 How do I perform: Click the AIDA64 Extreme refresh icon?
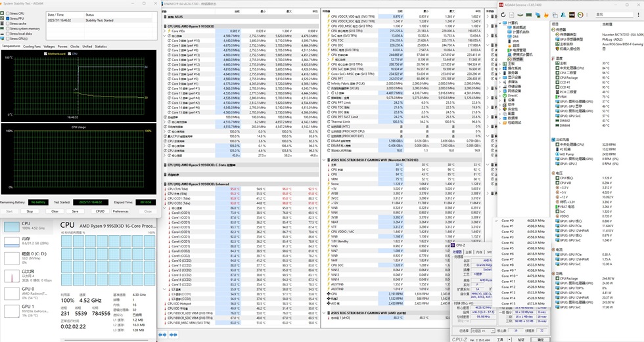click(504, 14)
